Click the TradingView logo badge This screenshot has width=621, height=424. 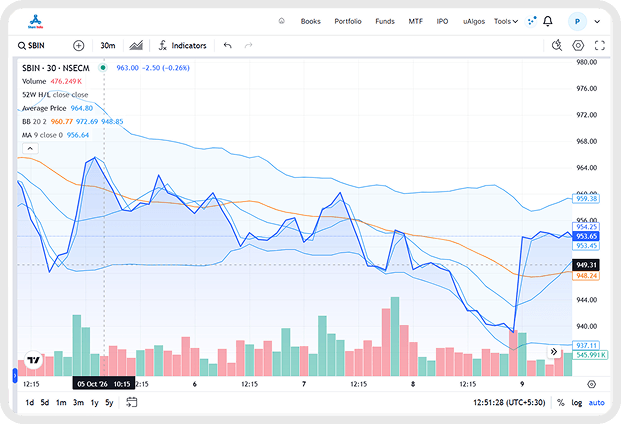[34, 360]
